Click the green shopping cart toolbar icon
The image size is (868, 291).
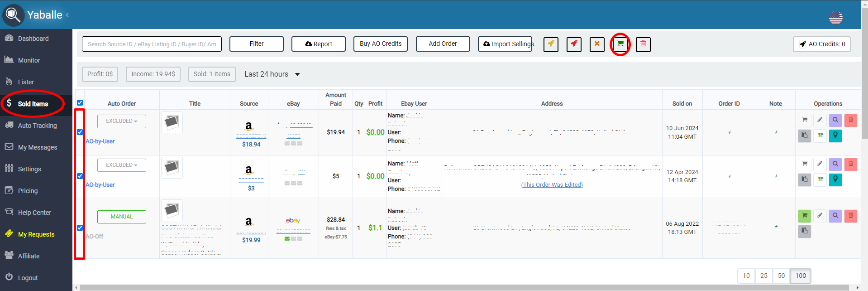click(x=620, y=44)
